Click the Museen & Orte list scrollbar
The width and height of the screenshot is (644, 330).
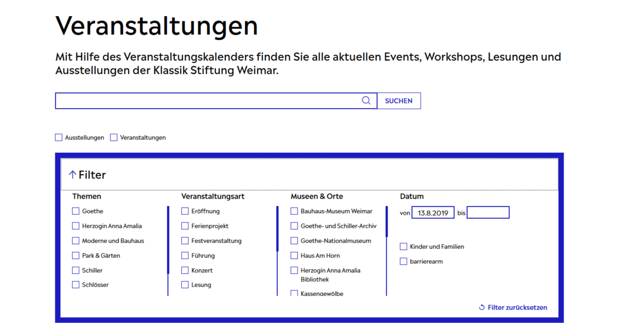point(386,222)
